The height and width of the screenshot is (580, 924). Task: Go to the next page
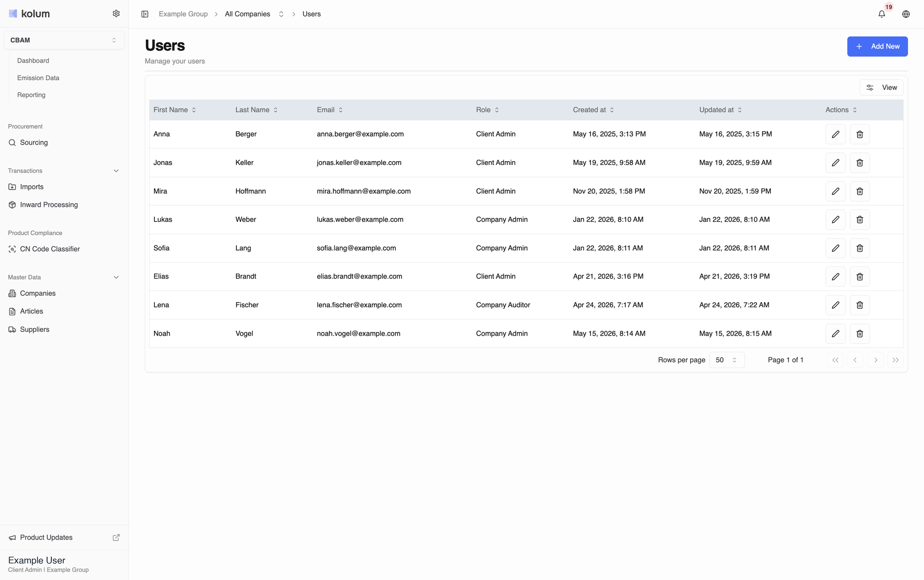point(875,360)
